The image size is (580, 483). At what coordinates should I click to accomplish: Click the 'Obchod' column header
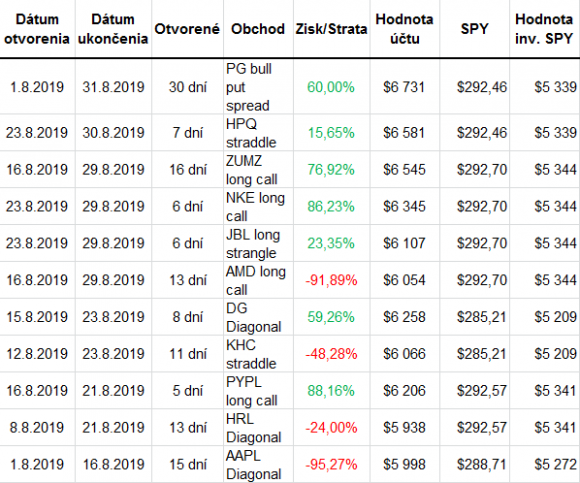[x=258, y=29]
